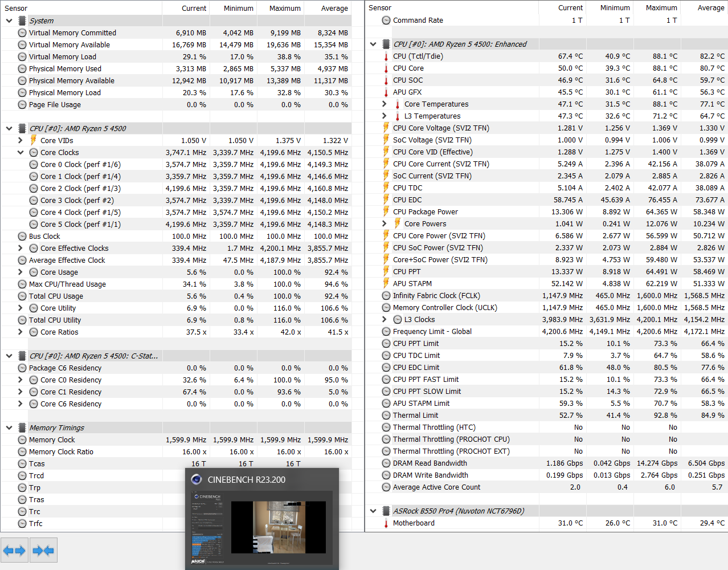
Task: Click the chip icon beside System group
Action: (x=22, y=21)
